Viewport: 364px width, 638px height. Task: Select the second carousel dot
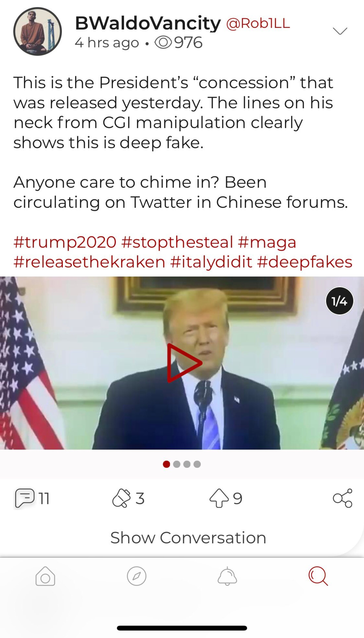click(177, 464)
